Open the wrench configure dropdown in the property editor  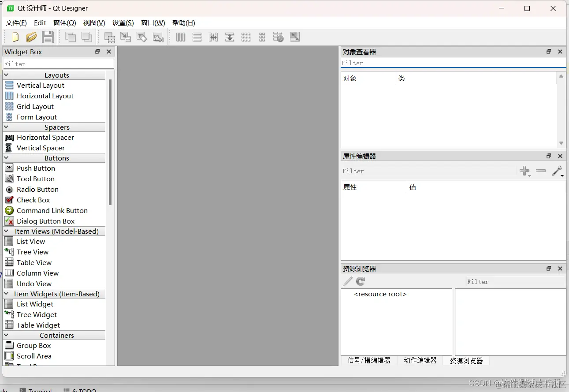tap(558, 171)
